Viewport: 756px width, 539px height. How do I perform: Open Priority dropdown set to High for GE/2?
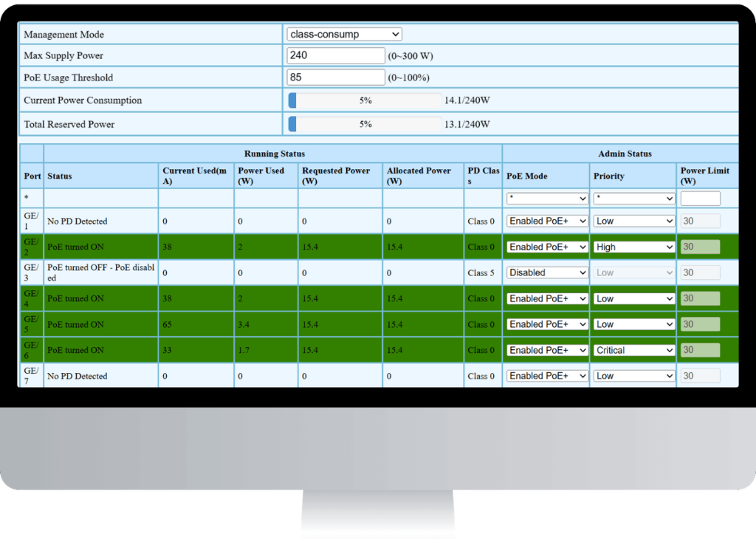(633, 247)
